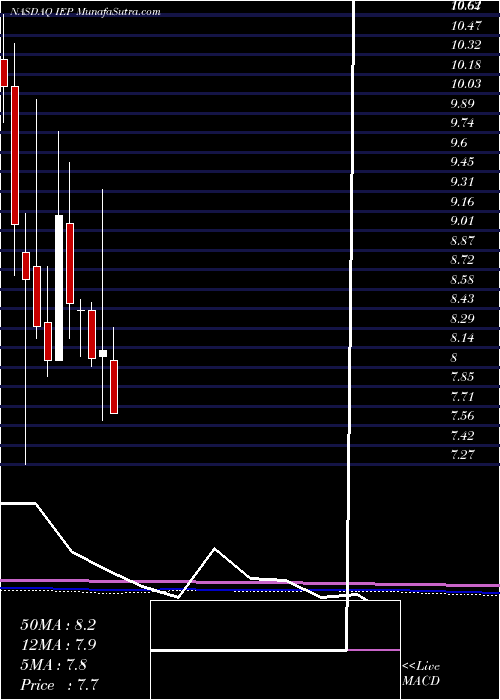Click the <<Live MACD label
The width and height of the screenshot is (500, 700).
coord(421,674)
